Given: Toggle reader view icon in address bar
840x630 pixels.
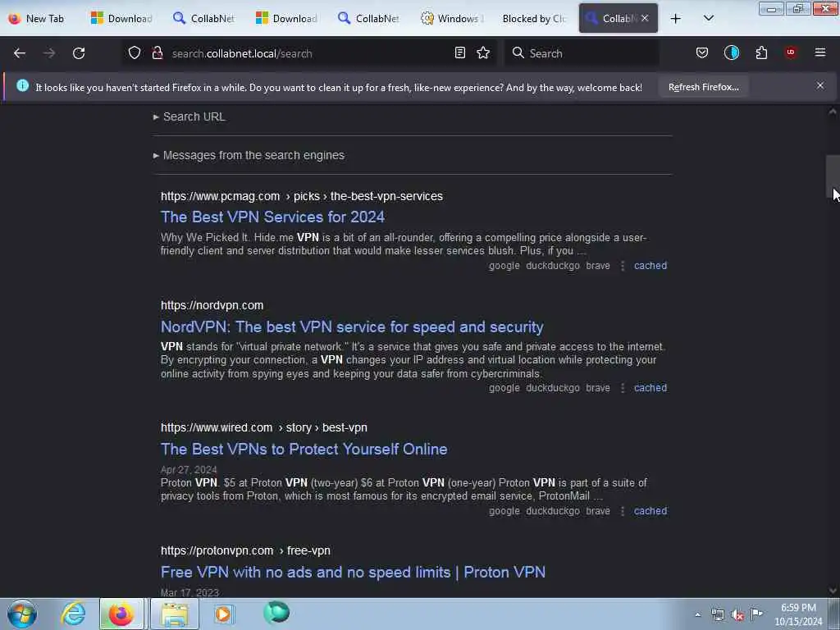Looking at the screenshot, I should point(459,52).
